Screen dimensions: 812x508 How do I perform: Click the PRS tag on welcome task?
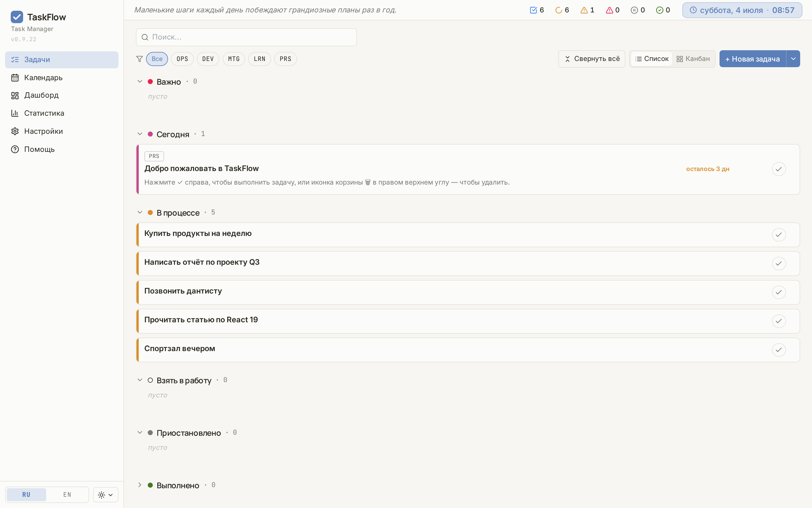pos(154,156)
